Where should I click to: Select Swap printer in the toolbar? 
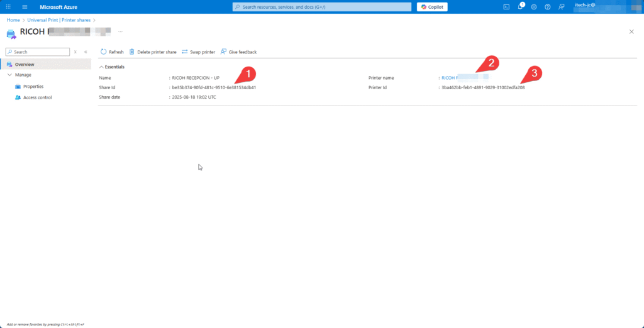coord(198,52)
